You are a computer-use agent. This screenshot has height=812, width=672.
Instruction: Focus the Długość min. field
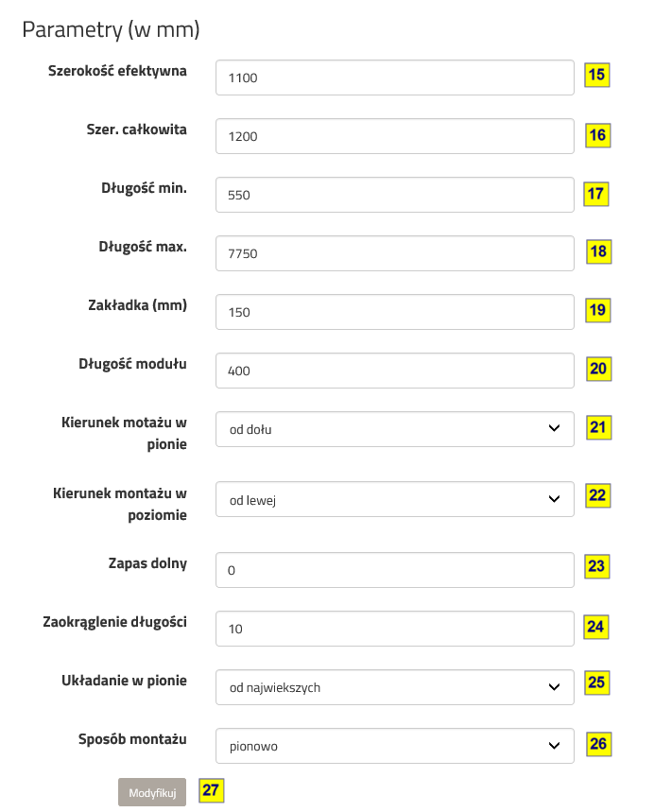[x=394, y=195]
